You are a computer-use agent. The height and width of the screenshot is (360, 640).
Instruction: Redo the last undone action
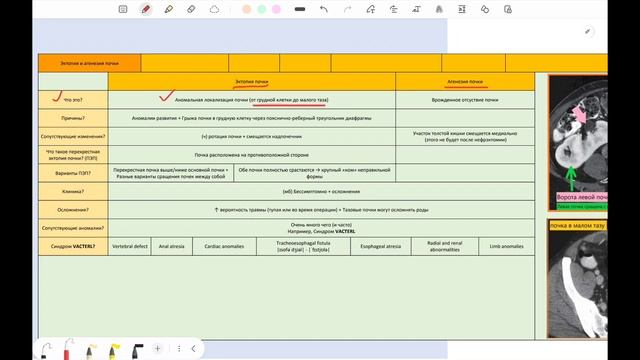click(x=347, y=9)
